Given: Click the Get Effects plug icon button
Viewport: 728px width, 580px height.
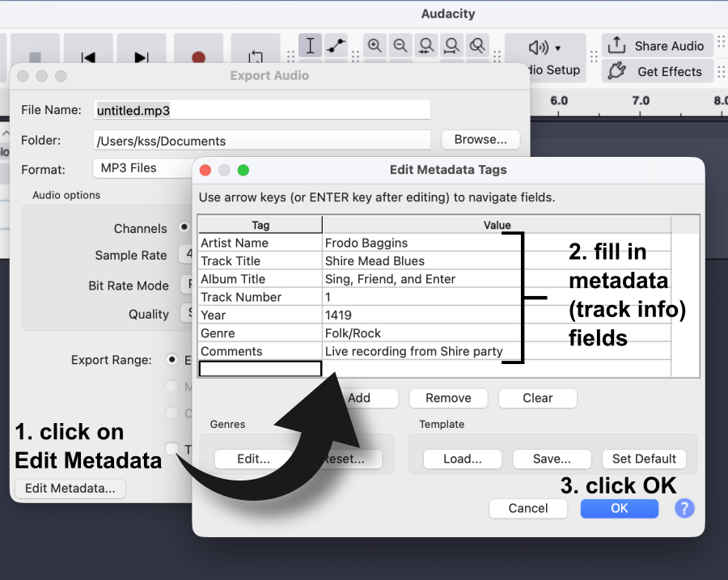Looking at the screenshot, I should click(x=658, y=71).
